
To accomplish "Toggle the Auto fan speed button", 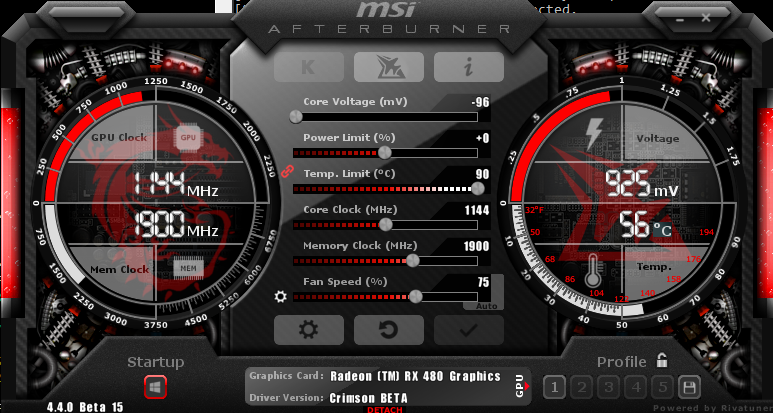I will [x=487, y=306].
